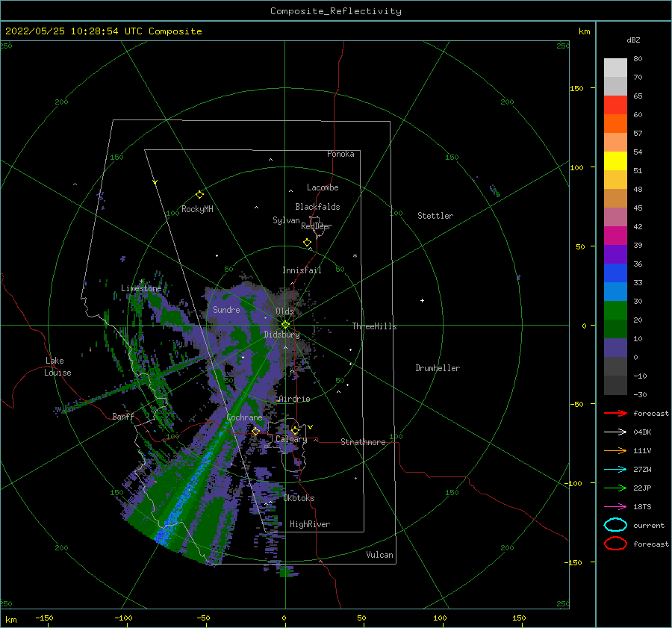672x628 pixels.
Task: Click the white plus marker near Drumheller
Action: (422, 300)
